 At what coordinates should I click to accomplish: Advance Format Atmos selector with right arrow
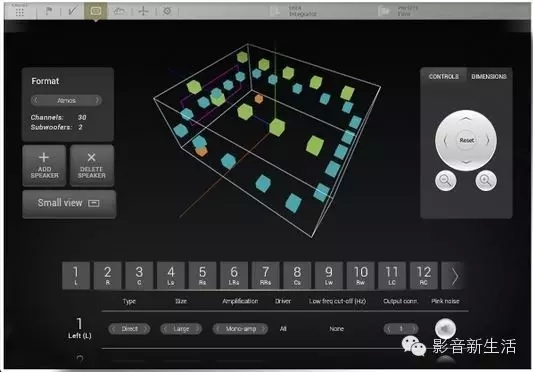click(97, 100)
